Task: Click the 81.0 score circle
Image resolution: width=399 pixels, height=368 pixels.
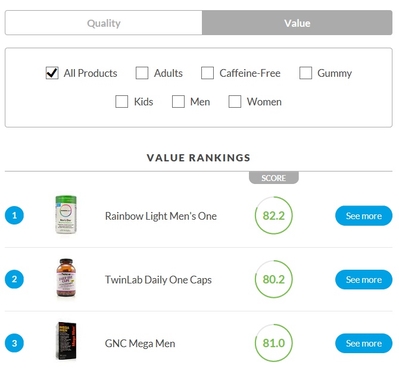Action: click(274, 343)
